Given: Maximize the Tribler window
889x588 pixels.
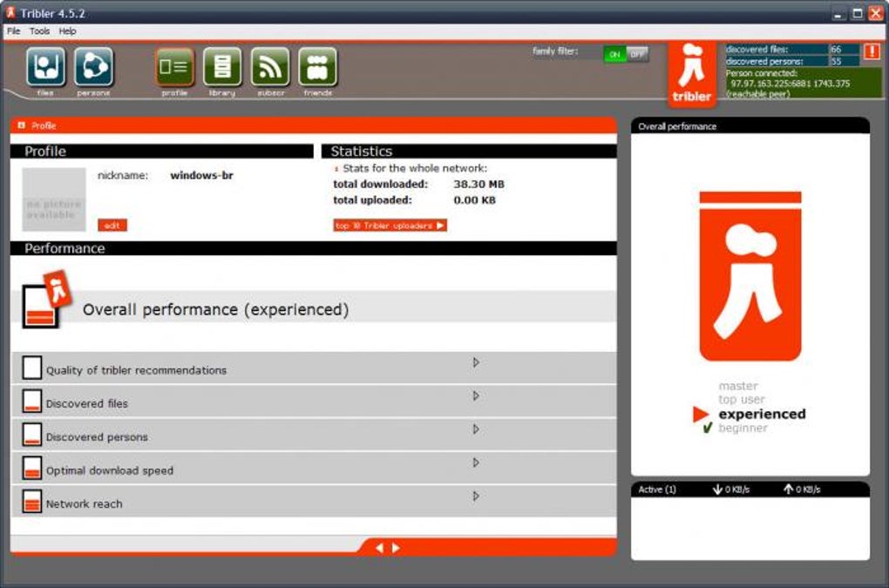Looking at the screenshot, I should pos(858,14).
